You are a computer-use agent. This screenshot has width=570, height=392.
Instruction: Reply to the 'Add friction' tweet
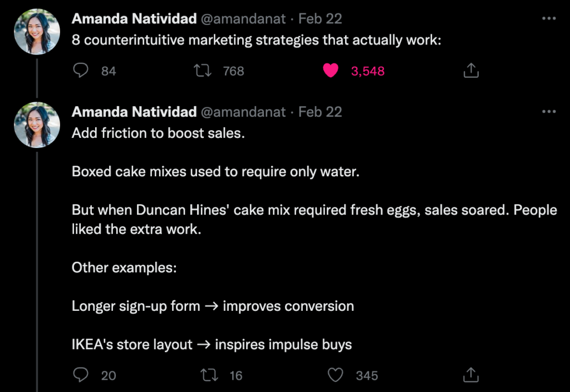80,375
